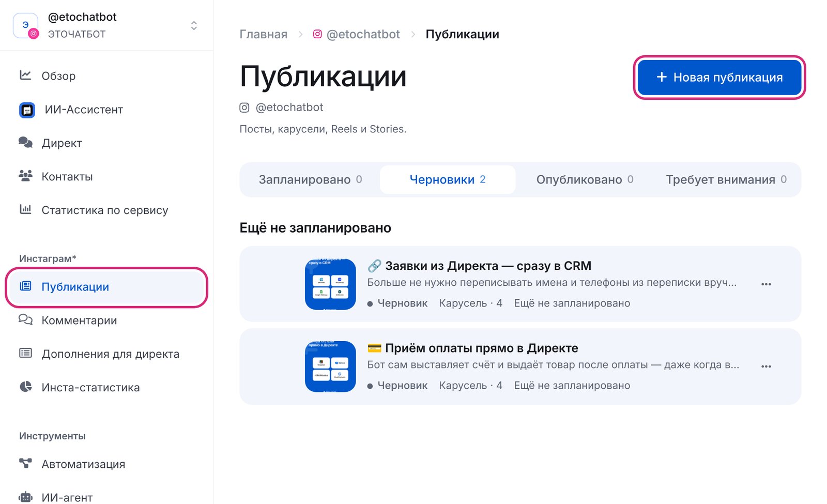The image size is (827, 504).
Task: Click the Ещё не запланировано section heading
Action: pos(315,228)
